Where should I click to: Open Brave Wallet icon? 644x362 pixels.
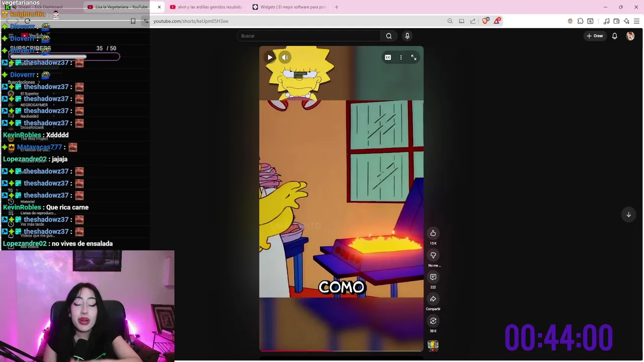click(x=616, y=21)
